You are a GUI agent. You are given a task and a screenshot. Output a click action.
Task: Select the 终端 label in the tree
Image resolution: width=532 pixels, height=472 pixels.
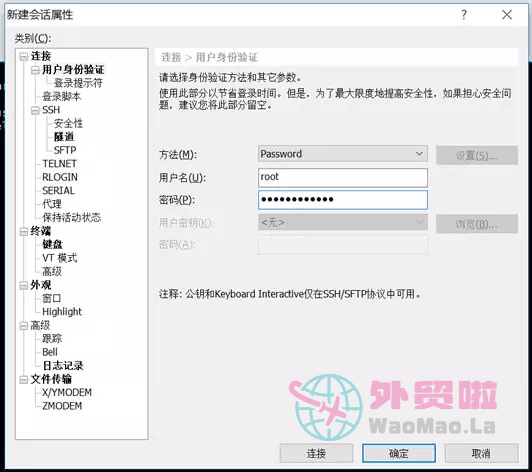(41, 231)
